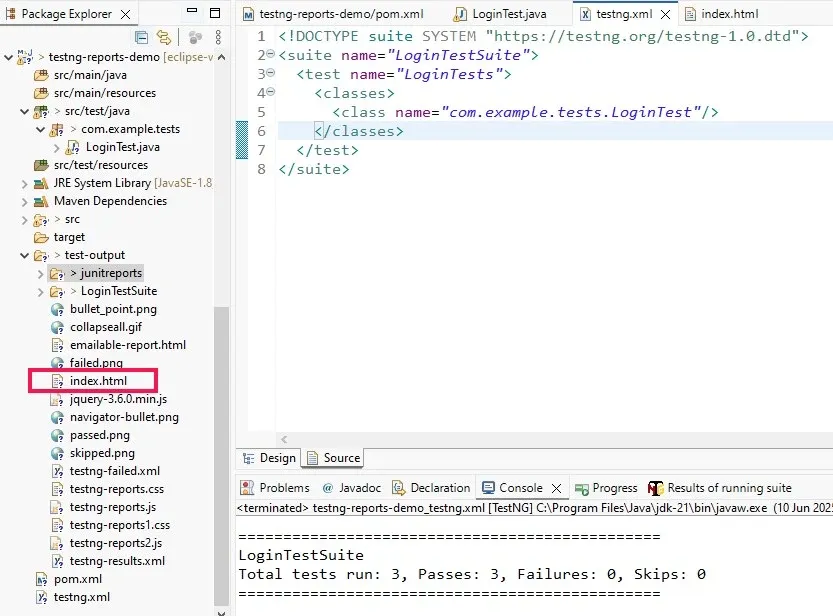Collapse the testng-reports-demo project
The height and width of the screenshot is (616, 833).
[x=8, y=57]
